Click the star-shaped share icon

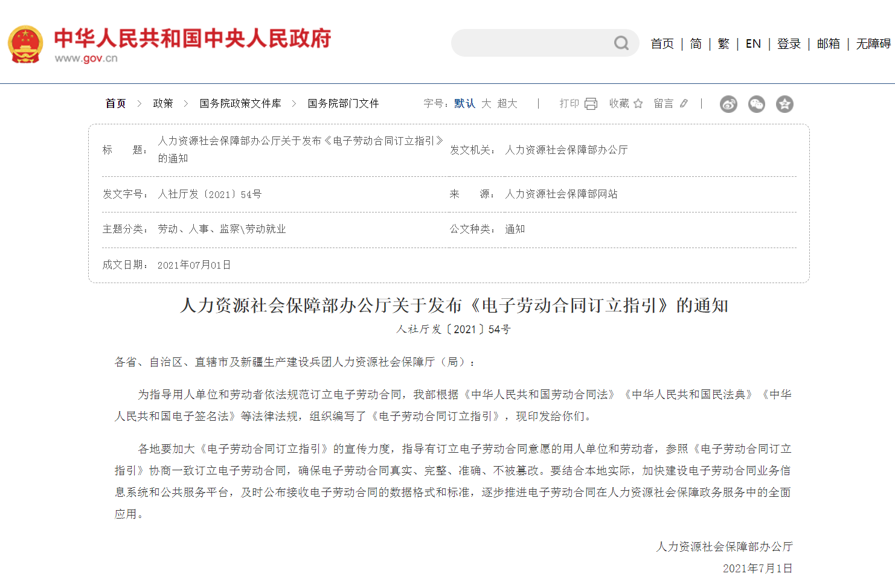(x=784, y=104)
